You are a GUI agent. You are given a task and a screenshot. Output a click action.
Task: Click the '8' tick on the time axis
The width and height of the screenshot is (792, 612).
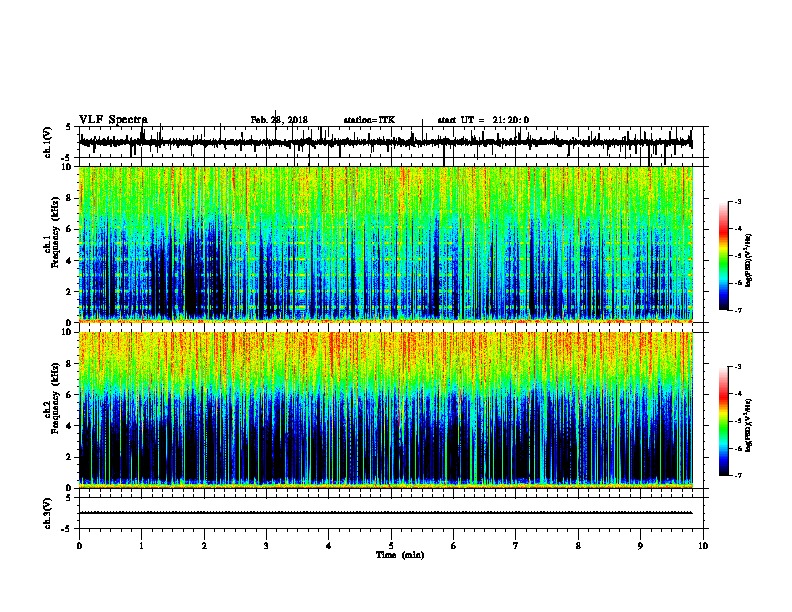tap(578, 546)
